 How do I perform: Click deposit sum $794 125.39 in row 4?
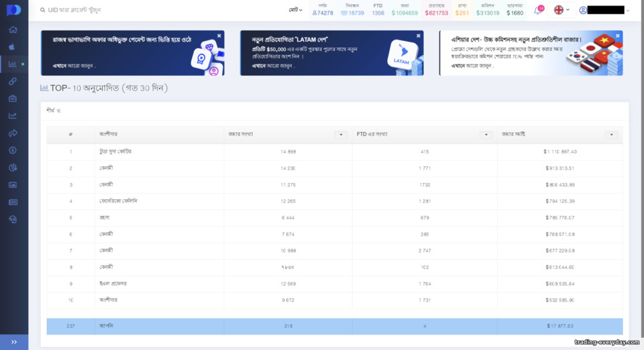pyautogui.click(x=559, y=201)
